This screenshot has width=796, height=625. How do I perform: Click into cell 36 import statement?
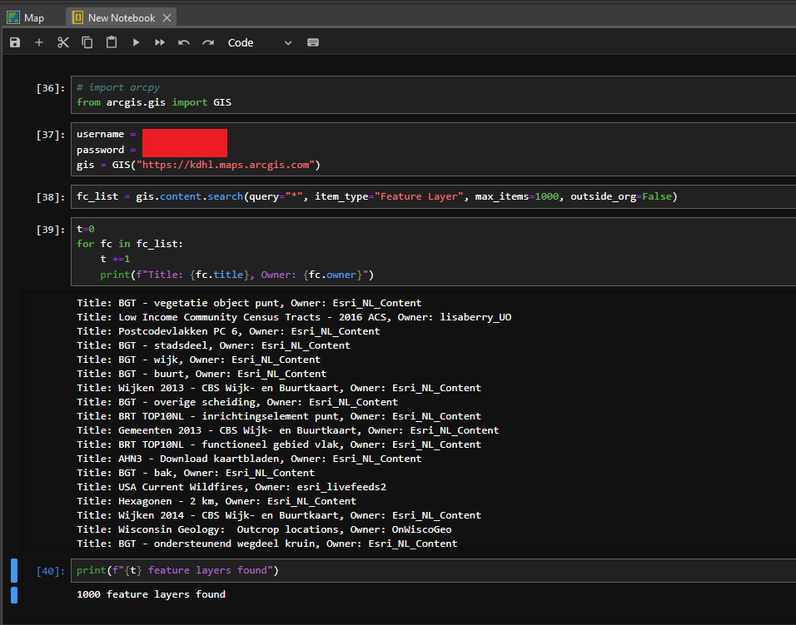click(x=154, y=102)
